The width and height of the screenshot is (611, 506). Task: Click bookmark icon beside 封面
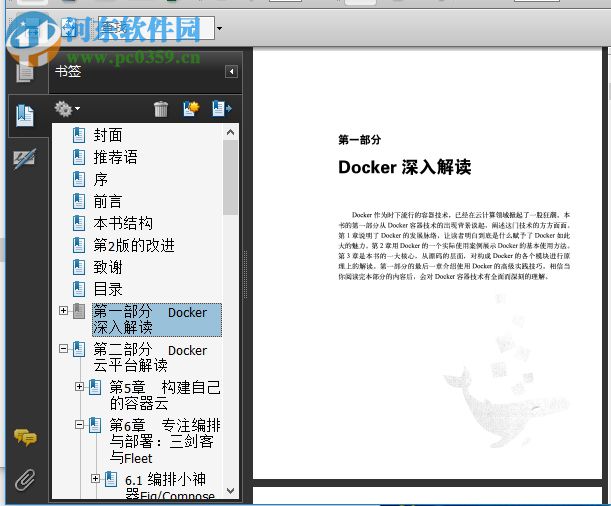click(x=79, y=135)
